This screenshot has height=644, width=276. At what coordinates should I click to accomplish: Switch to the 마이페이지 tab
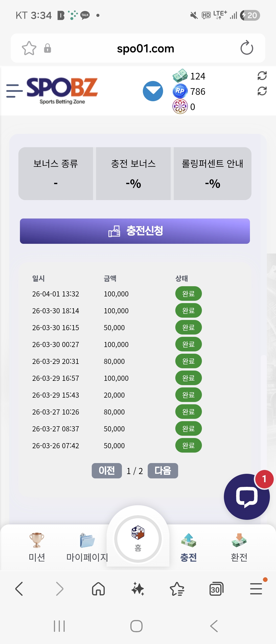[x=87, y=547]
